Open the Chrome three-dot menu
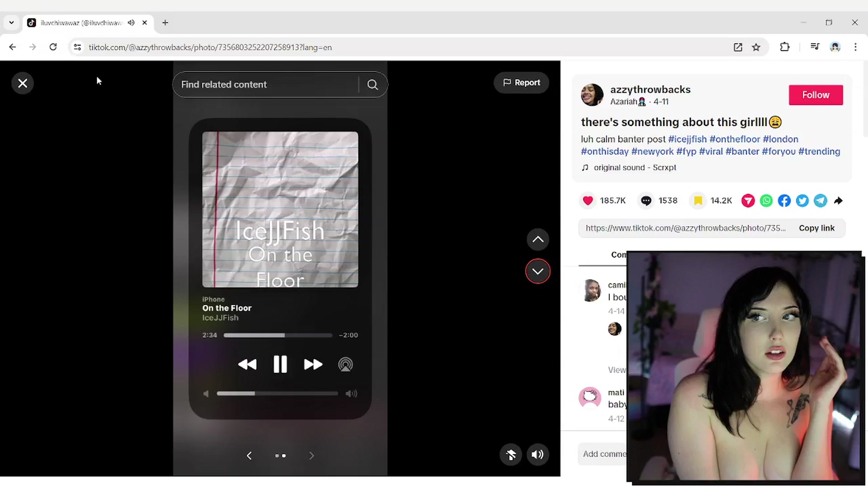 [855, 47]
